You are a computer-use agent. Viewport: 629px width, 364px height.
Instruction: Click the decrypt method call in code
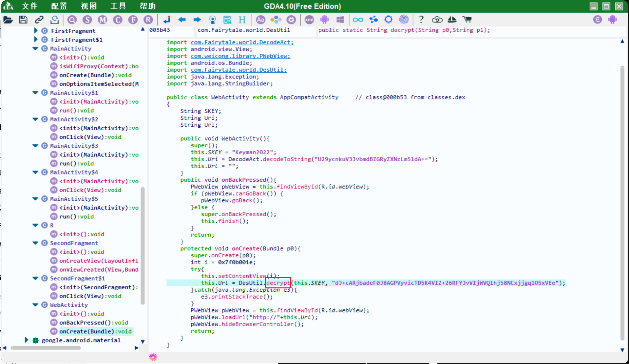(278, 283)
